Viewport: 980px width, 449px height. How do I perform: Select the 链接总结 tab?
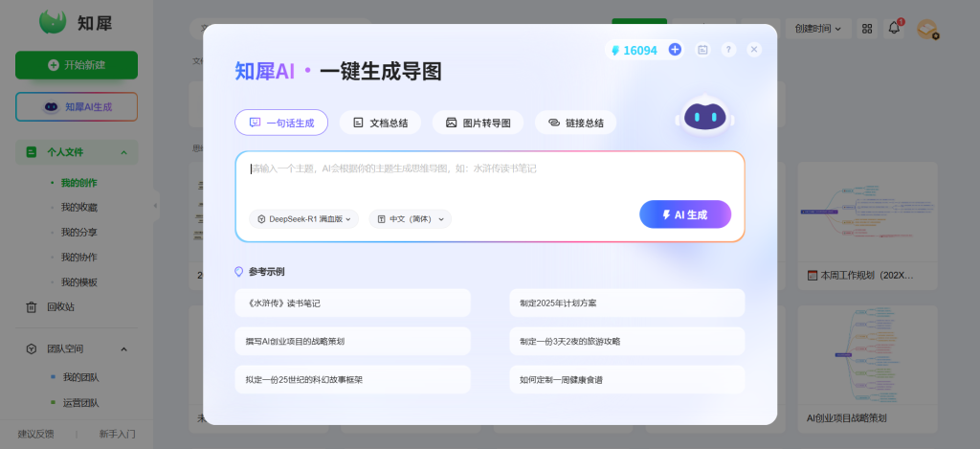(x=575, y=123)
